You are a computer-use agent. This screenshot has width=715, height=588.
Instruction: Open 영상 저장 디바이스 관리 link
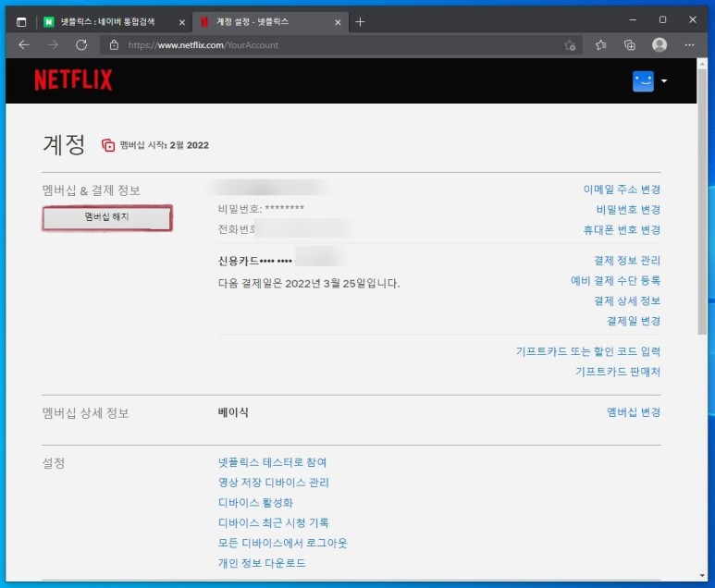[273, 483]
